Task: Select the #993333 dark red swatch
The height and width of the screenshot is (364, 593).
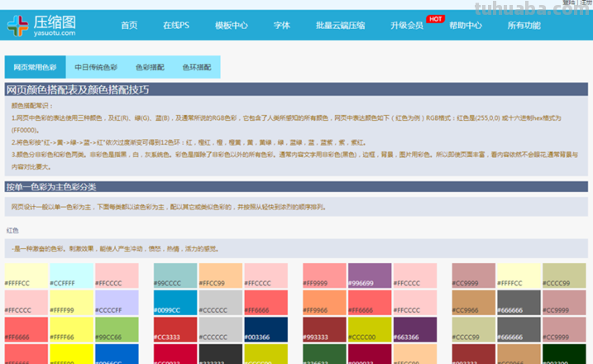Action: 324,329
